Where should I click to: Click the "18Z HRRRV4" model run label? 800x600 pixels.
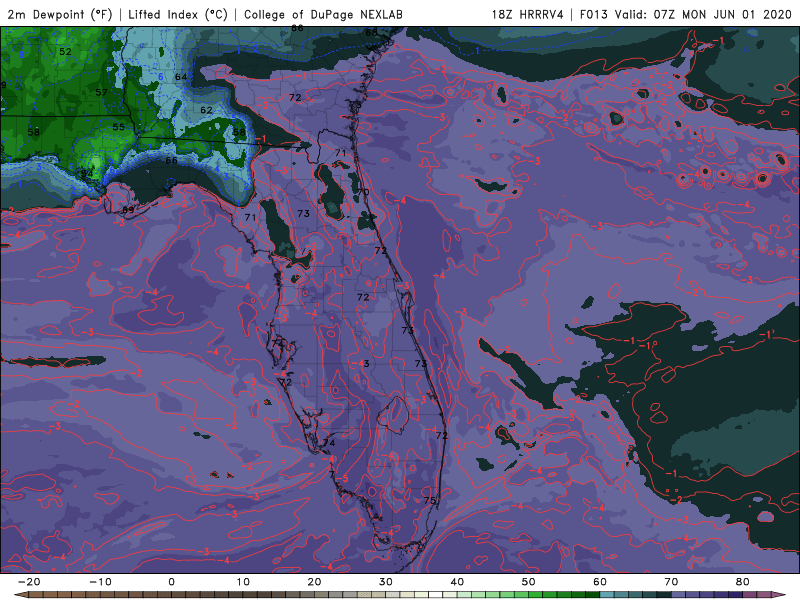pyautogui.click(x=528, y=14)
